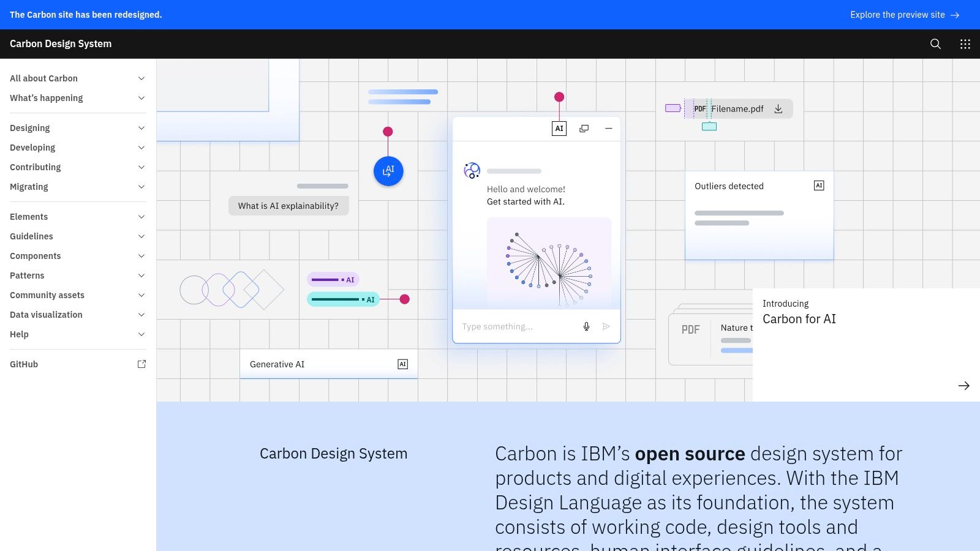Click the AI label in chat window header
Screen dimensions: 980x551
[559, 129]
